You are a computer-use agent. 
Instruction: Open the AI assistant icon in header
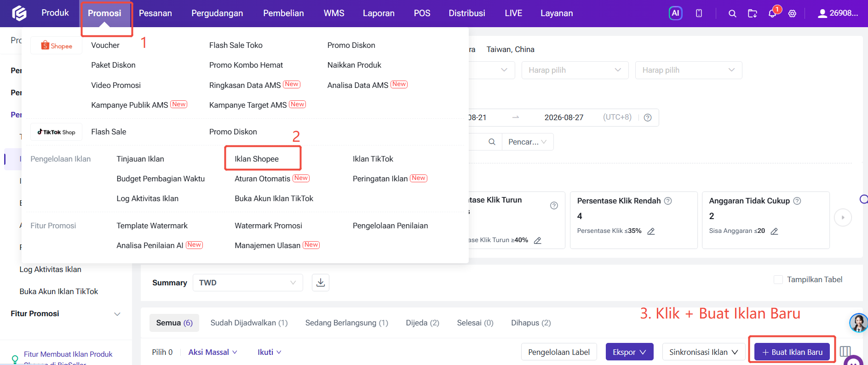(675, 13)
